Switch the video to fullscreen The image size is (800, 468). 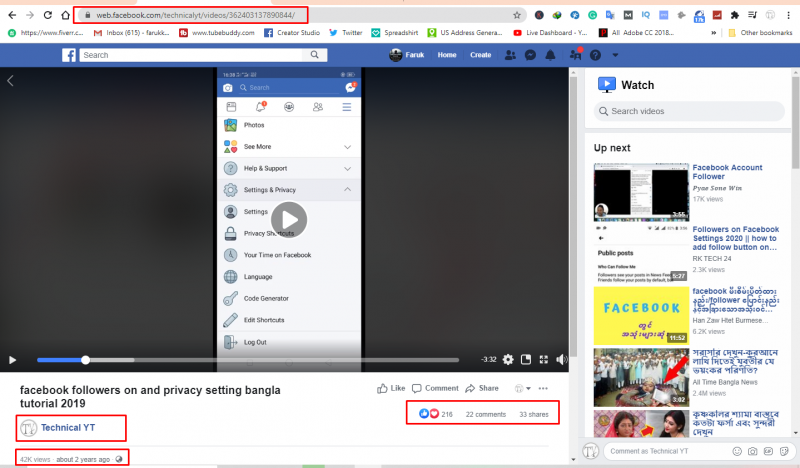click(544, 360)
